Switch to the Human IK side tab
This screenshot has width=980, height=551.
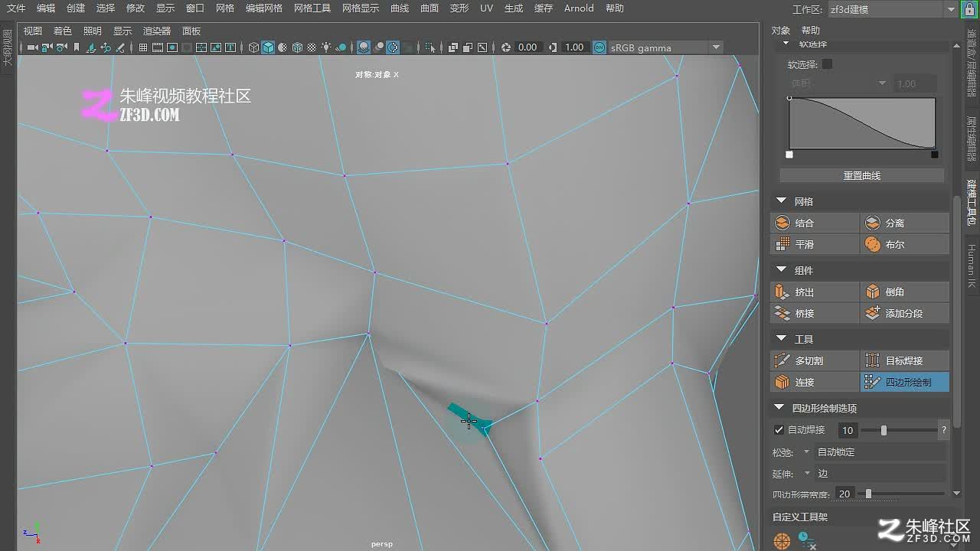click(971, 266)
